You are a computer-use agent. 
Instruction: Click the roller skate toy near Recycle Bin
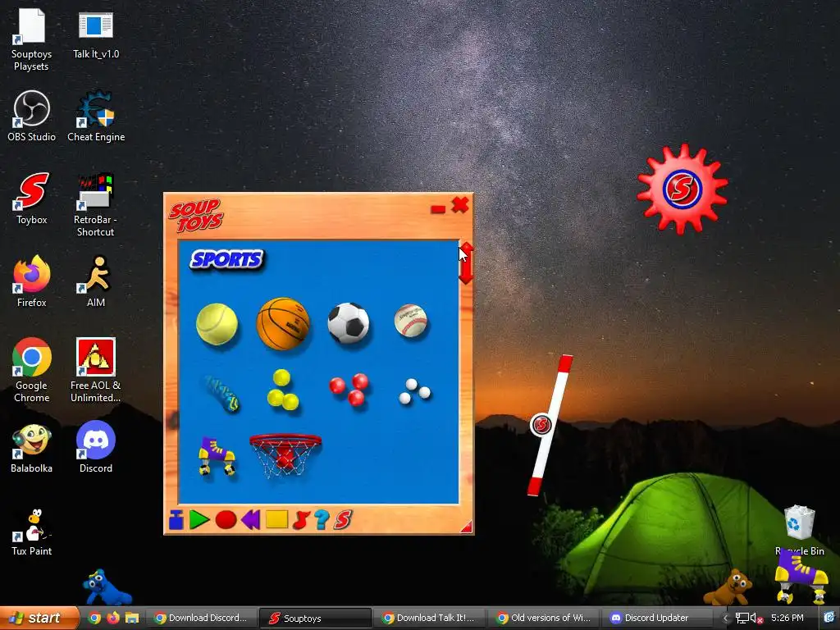tap(801, 577)
